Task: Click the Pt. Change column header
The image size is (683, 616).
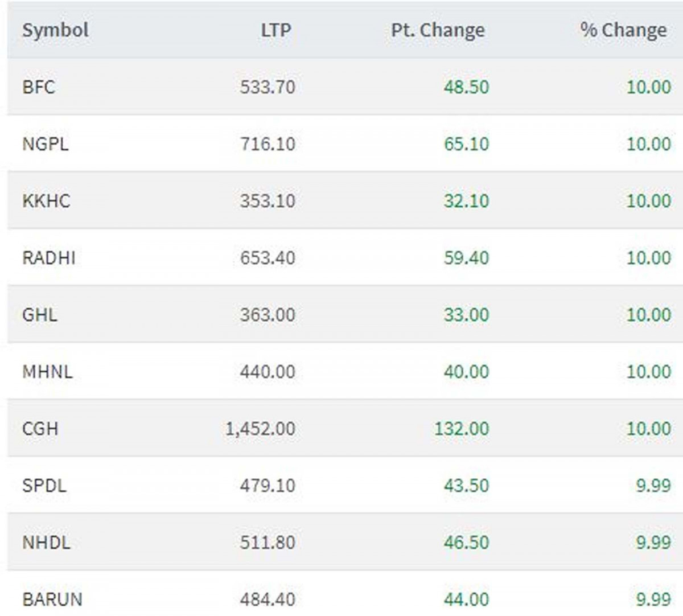Action: point(438,30)
